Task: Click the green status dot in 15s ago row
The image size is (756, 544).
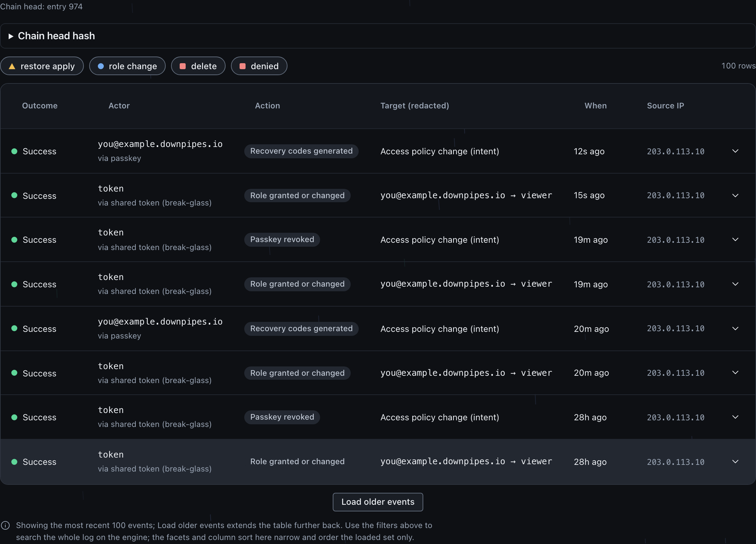Action: [x=14, y=196]
